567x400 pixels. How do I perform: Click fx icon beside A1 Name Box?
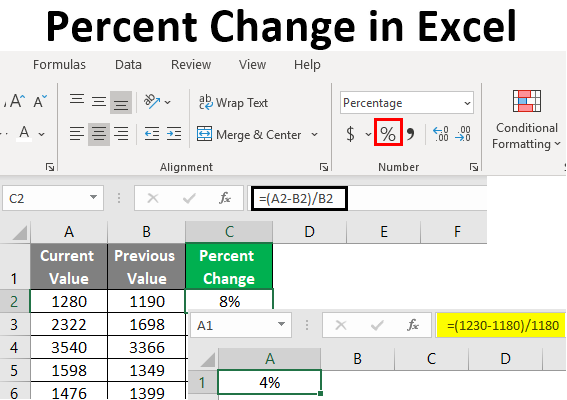pyautogui.click(x=413, y=325)
